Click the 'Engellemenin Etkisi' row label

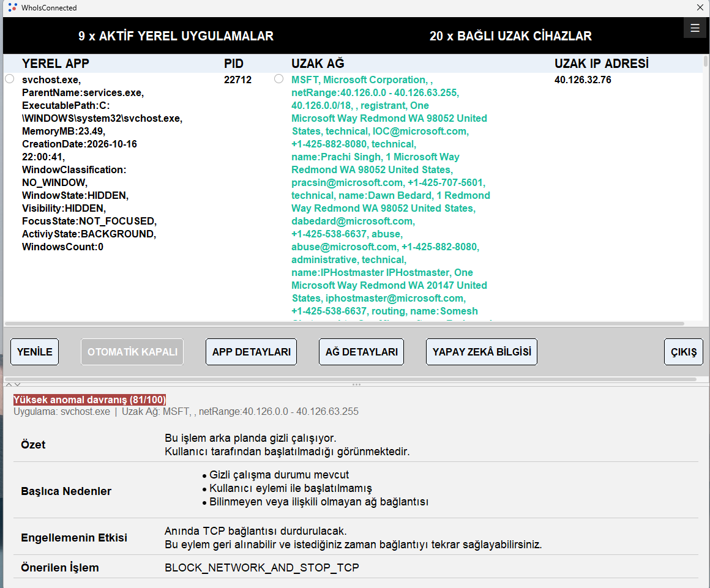point(74,538)
